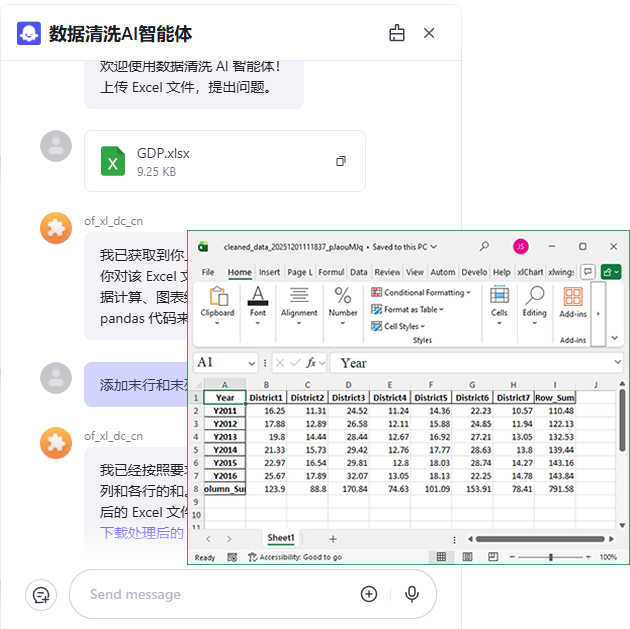Click the Excel search magnifier icon
Screen dimensions: 630x629
[x=484, y=246]
